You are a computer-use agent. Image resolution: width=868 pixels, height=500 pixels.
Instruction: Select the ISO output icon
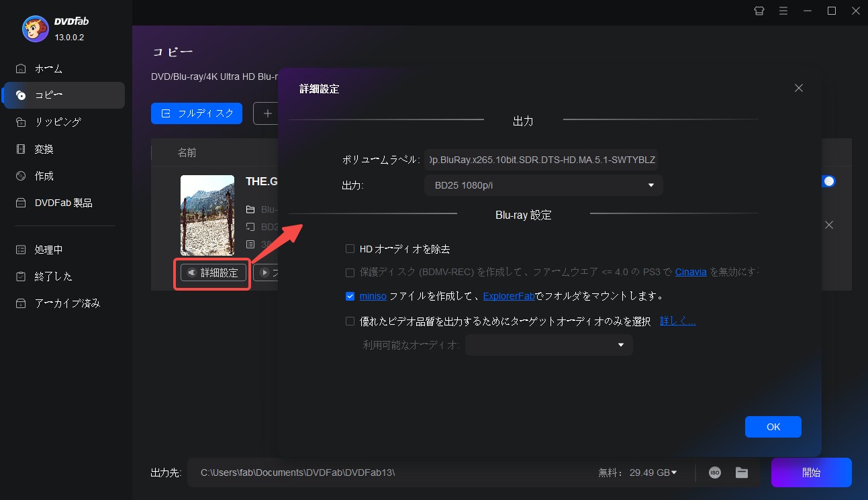pyautogui.click(x=715, y=472)
